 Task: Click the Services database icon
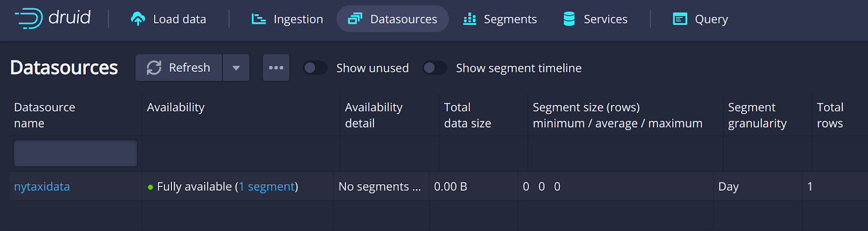pos(569,19)
